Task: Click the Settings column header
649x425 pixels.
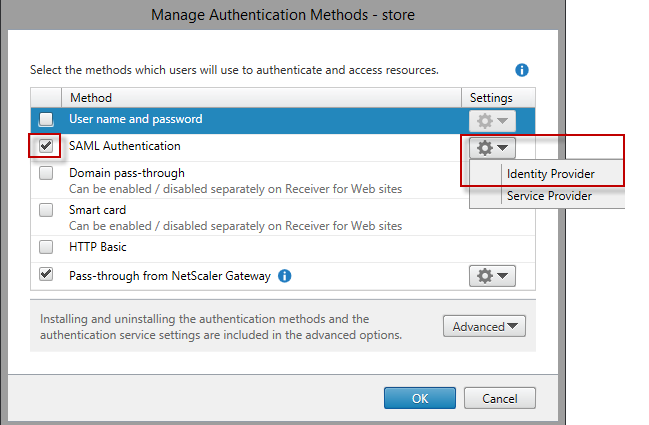Action: [491, 98]
